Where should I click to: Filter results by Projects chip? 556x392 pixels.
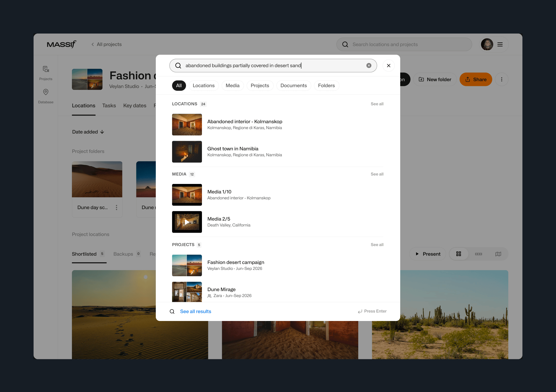point(260,86)
